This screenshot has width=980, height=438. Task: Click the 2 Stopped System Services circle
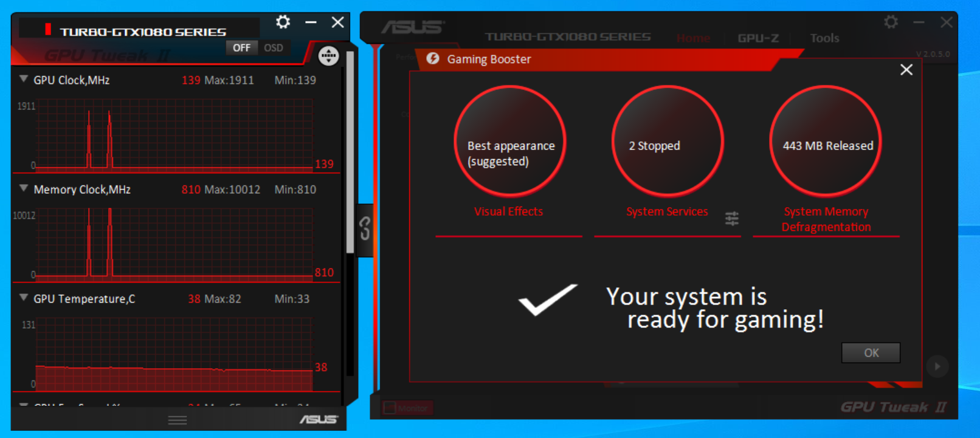click(x=668, y=141)
